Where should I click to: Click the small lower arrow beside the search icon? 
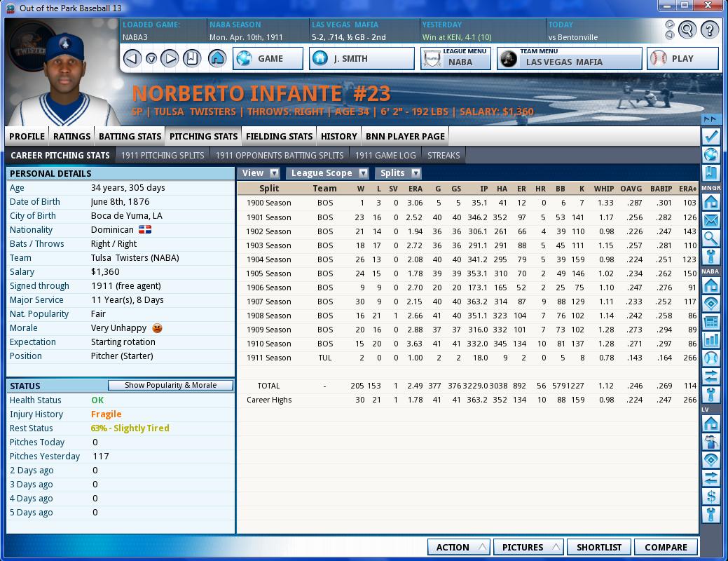(670, 35)
